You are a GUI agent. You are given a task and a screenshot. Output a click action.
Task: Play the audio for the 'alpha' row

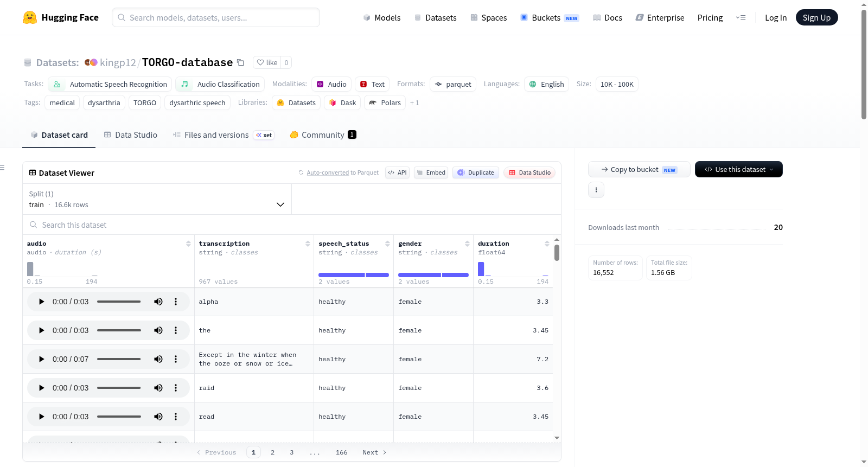tap(41, 302)
